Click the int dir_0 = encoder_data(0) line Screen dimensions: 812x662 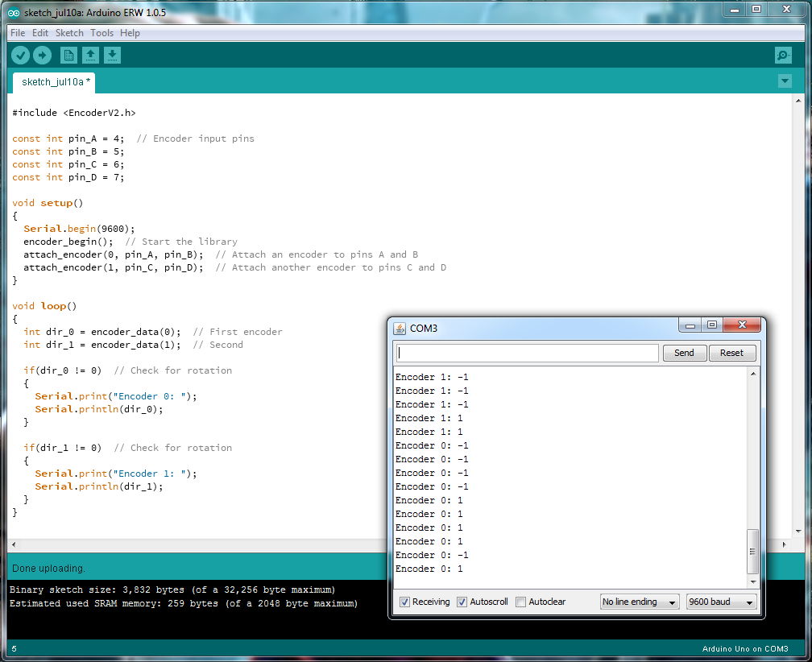point(153,332)
